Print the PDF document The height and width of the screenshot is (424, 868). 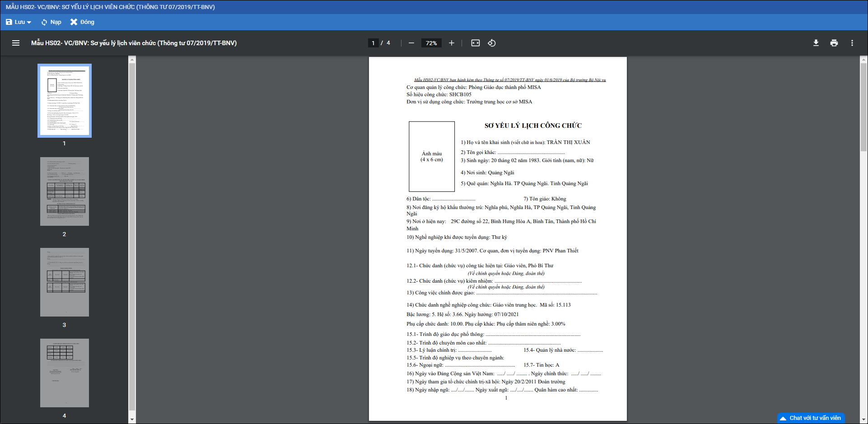(x=834, y=43)
